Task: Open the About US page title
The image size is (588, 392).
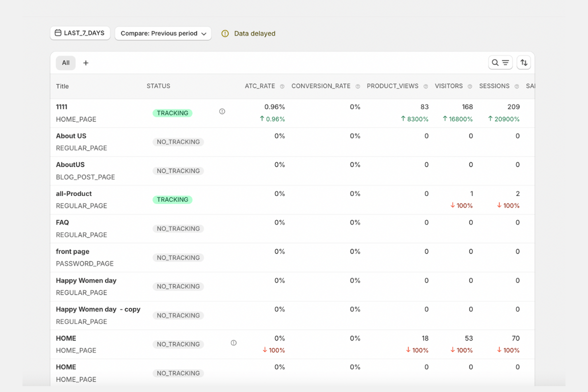Action: [71, 136]
